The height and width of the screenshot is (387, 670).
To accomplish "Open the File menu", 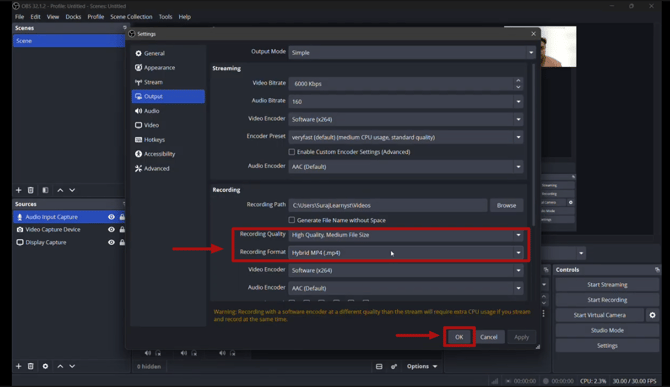I will click(20, 17).
